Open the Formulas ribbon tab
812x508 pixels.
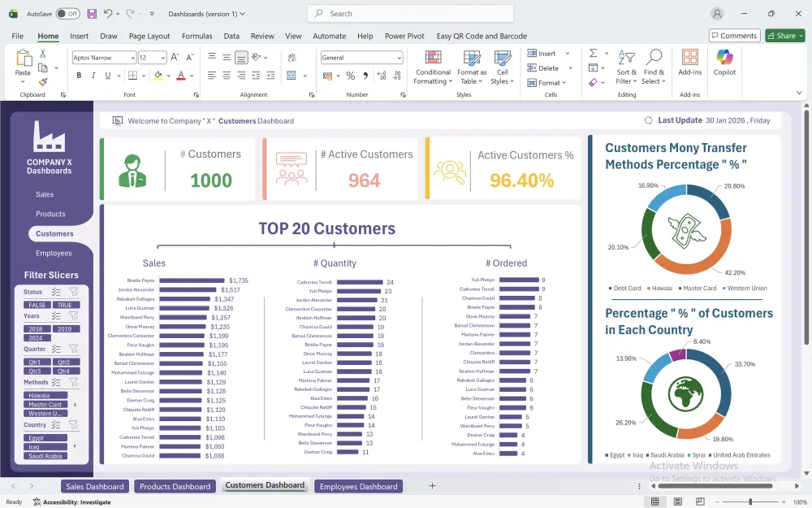(197, 36)
